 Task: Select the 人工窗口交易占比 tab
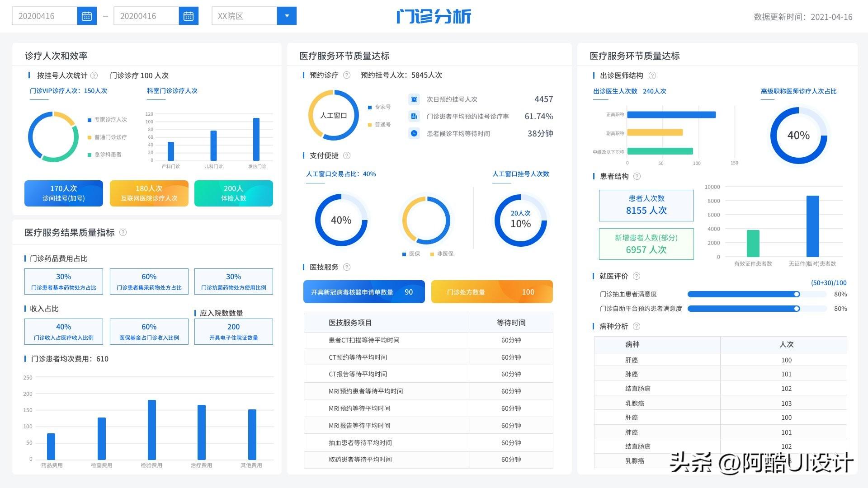click(x=341, y=174)
